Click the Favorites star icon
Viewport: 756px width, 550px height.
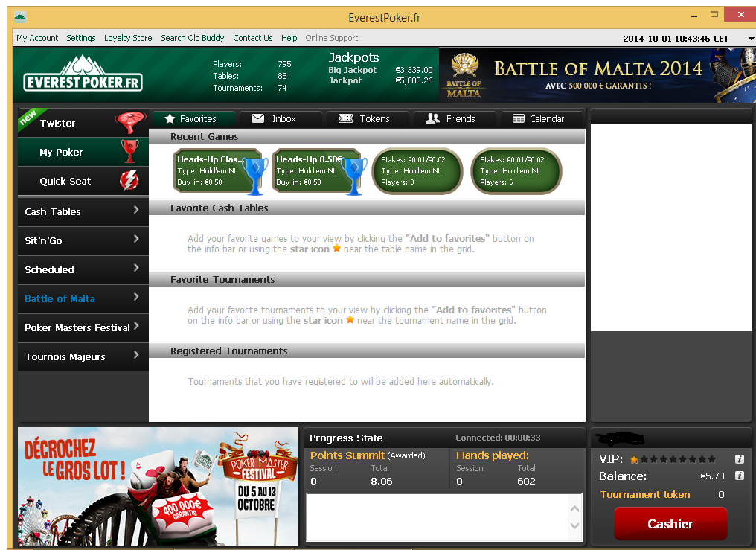(169, 118)
